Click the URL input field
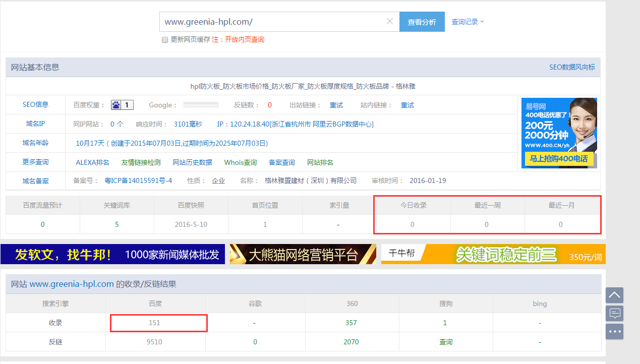 272,22
